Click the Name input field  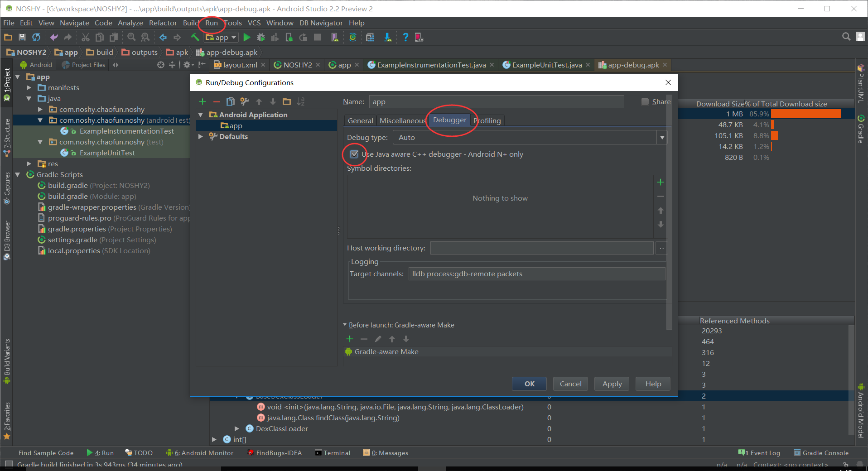(497, 102)
